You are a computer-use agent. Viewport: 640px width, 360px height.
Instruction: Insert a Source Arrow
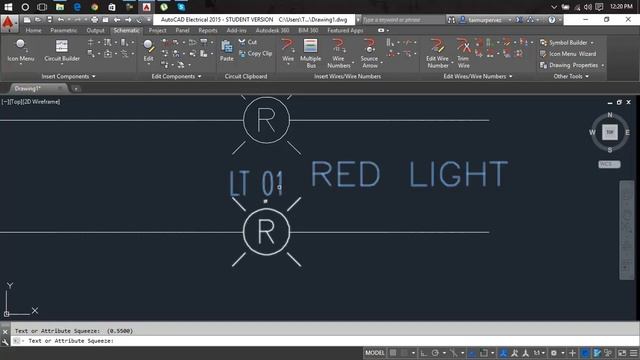369,53
